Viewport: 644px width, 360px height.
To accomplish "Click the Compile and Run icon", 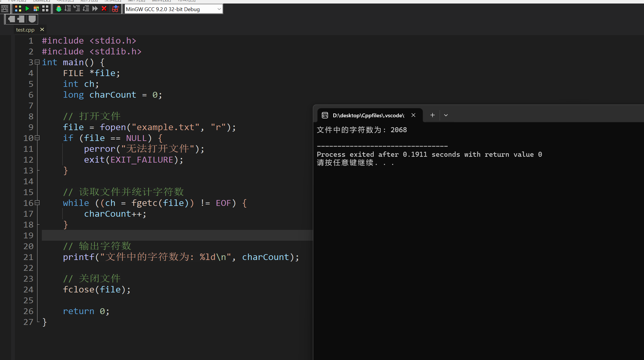I will 36,9.
